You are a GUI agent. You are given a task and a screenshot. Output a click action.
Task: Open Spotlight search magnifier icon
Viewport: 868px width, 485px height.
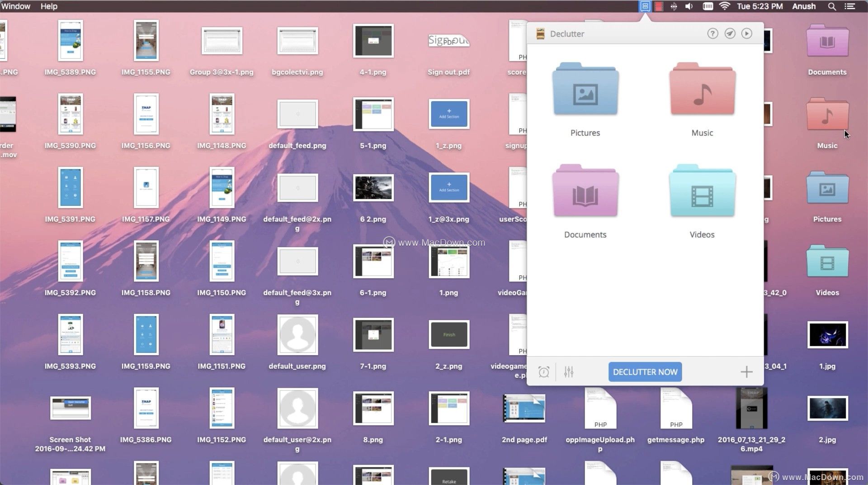(x=832, y=6)
